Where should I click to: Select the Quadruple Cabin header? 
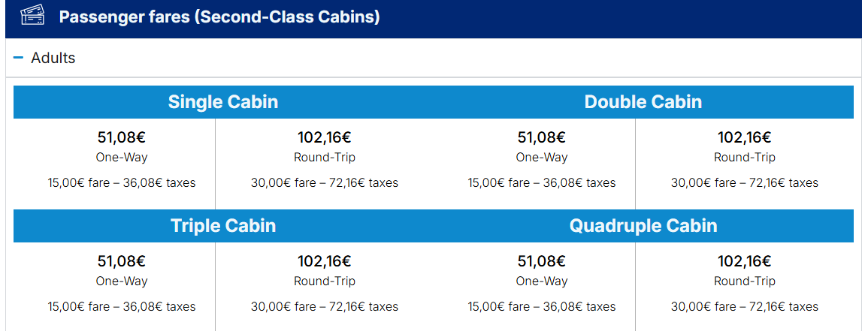click(x=643, y=226)
